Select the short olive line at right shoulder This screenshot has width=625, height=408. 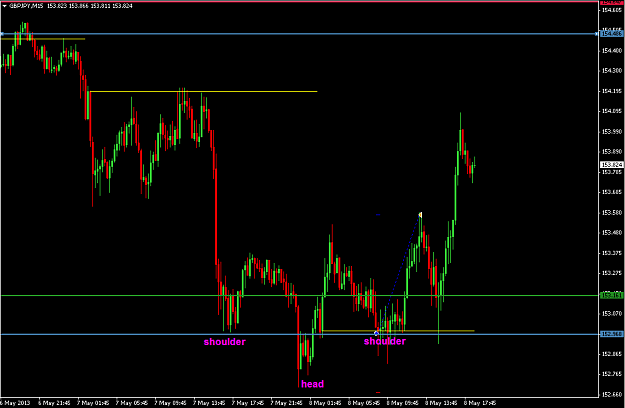(x=398, y=331)
